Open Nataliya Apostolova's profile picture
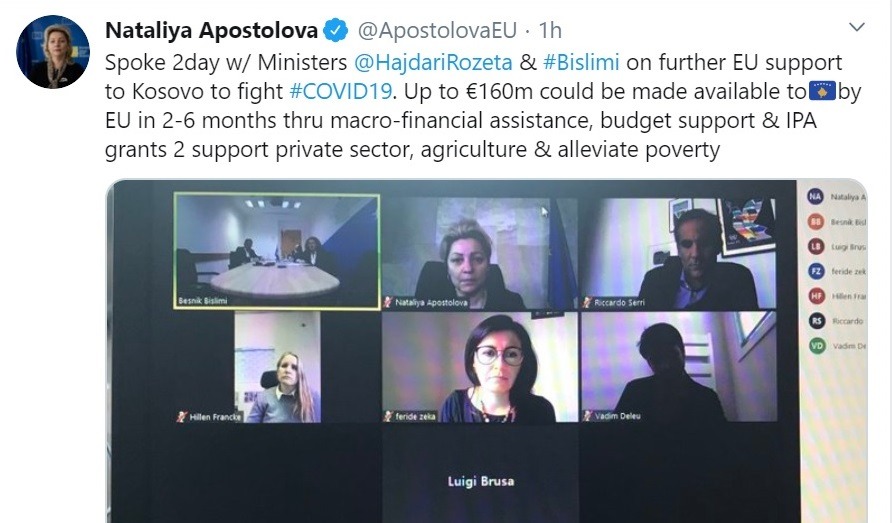This screenshot has width=892, height=523. 53,52
